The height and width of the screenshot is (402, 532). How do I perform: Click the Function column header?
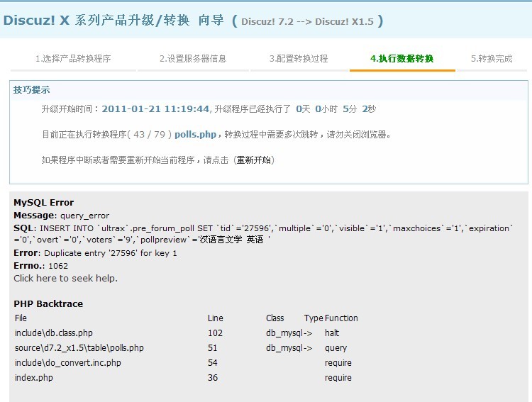(341, 318)
